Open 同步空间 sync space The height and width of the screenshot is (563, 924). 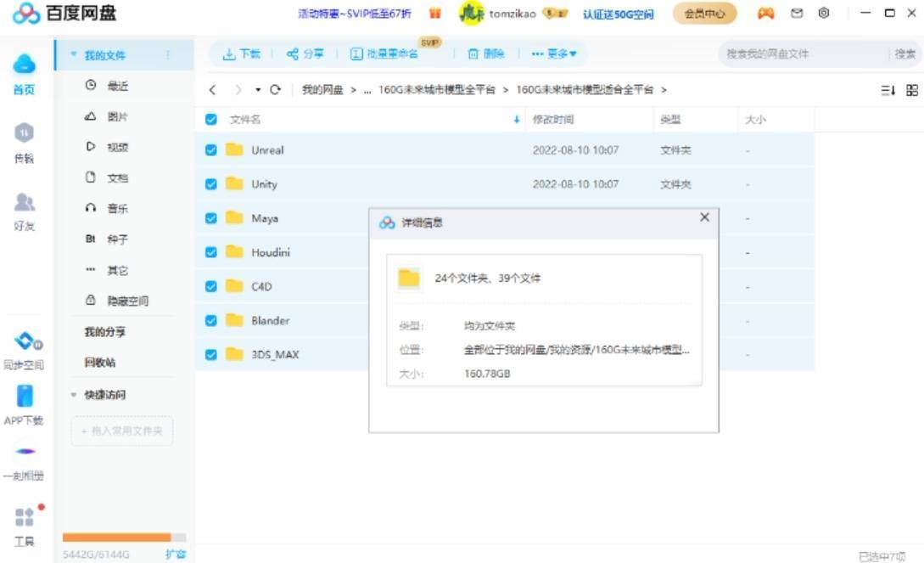(24, 352)
